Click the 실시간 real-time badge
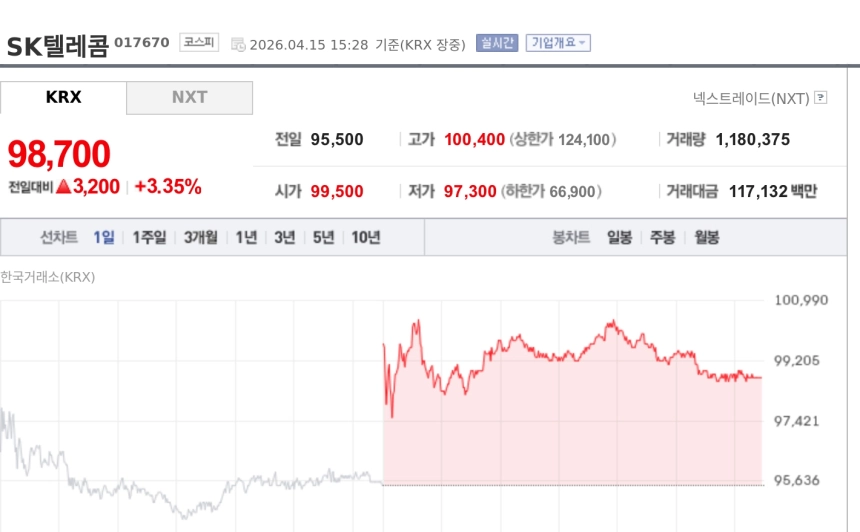This screenshot has height=532, width=860. (x=497, y=43)
